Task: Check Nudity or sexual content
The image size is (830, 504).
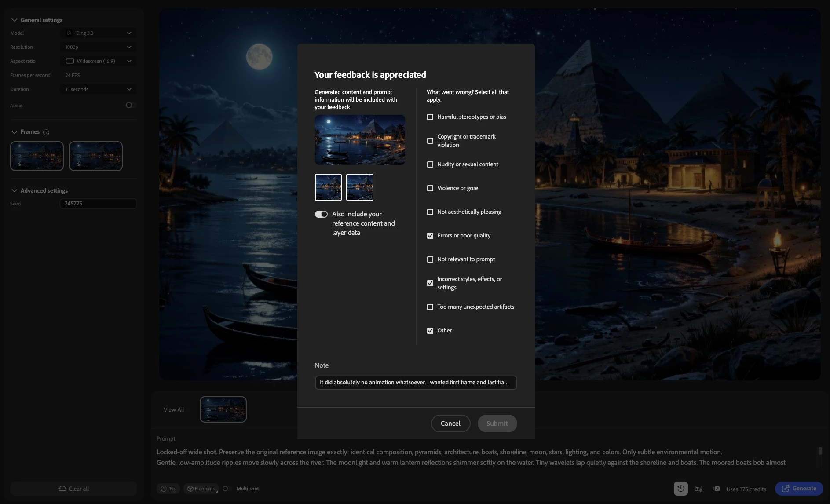Action: 430,164
